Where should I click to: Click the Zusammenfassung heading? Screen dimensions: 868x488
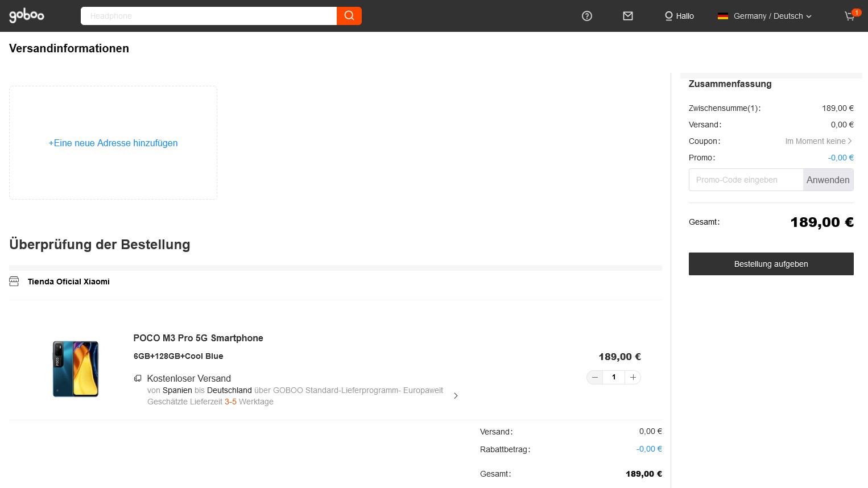tap(730, 84)
